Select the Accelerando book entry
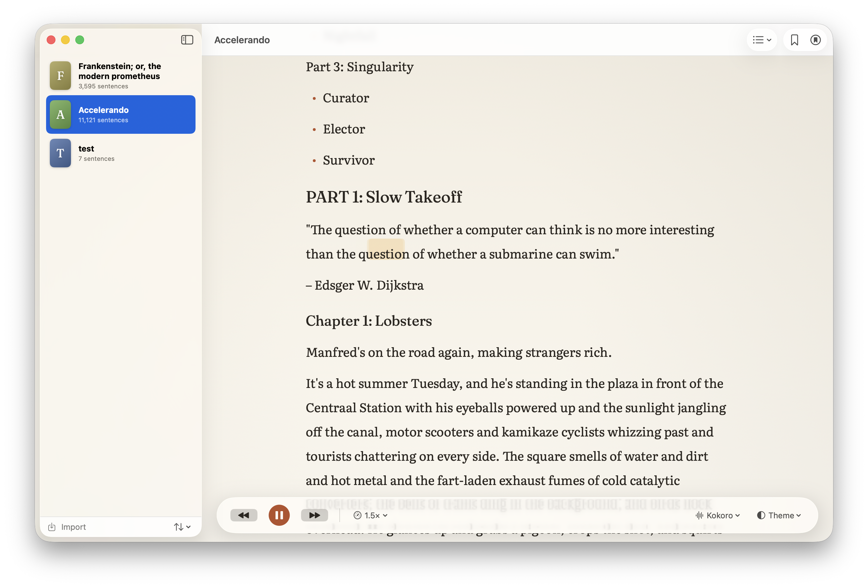868x588 pixels. click(120, 114)
